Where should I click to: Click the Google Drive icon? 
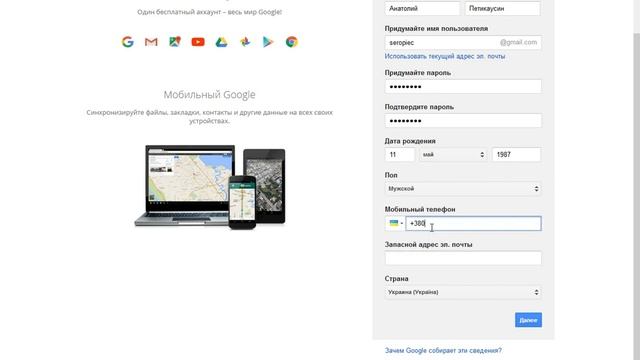(x=221, y=42)
